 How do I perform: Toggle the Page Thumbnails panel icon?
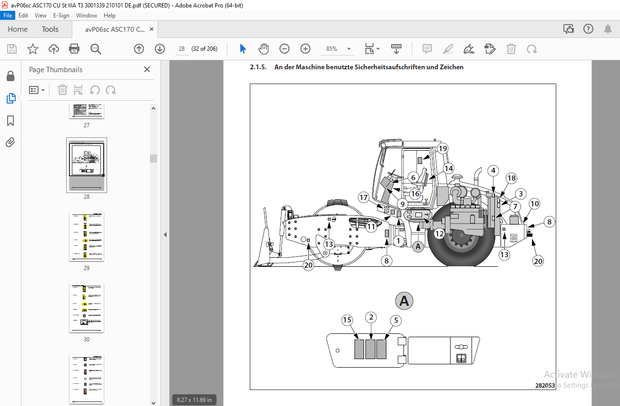[x=11, y=98]
